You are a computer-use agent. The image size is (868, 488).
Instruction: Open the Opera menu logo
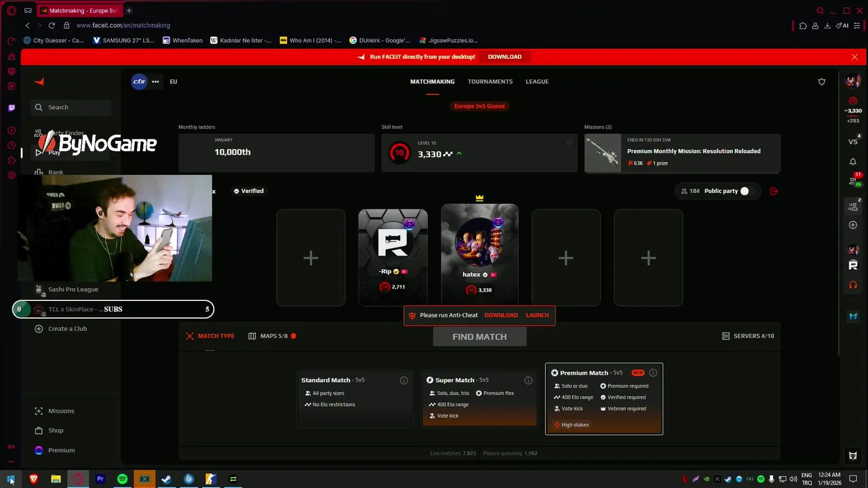click(x=11, y=10)
